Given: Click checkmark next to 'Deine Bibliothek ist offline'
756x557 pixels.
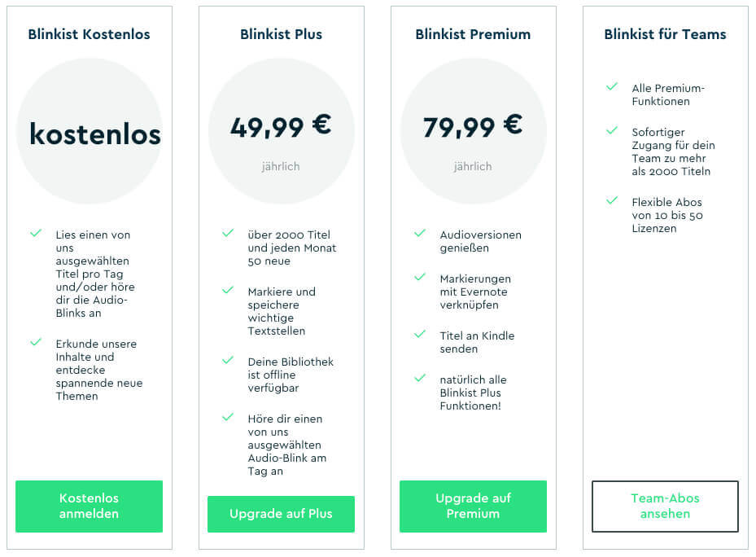Looking at the screenshot, I should [228, 360].
